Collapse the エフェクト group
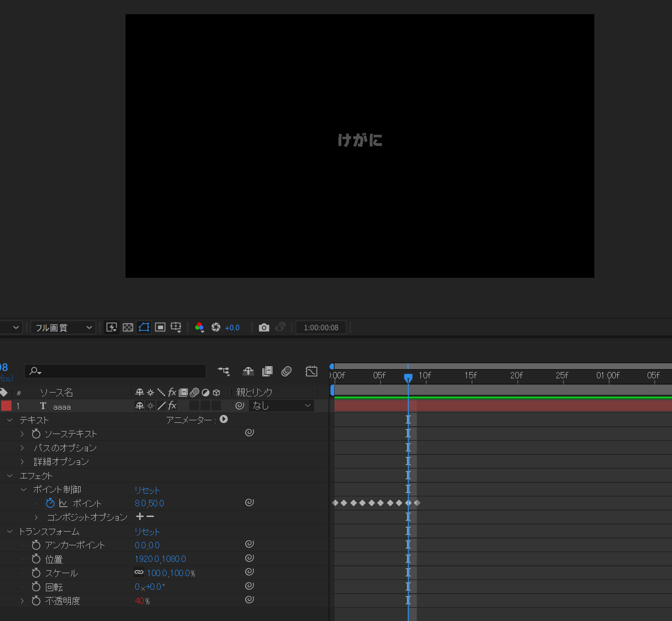 click(10, 476)
